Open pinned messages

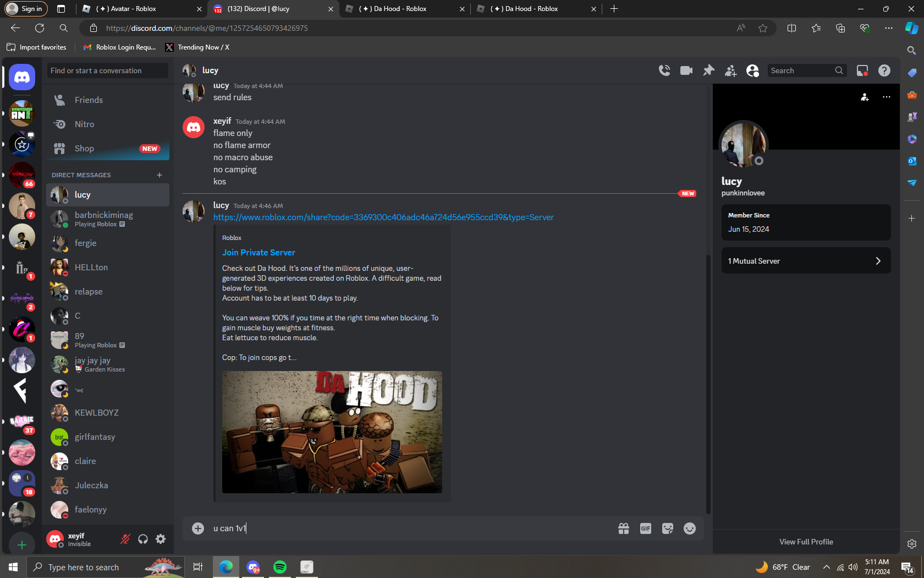708,70
